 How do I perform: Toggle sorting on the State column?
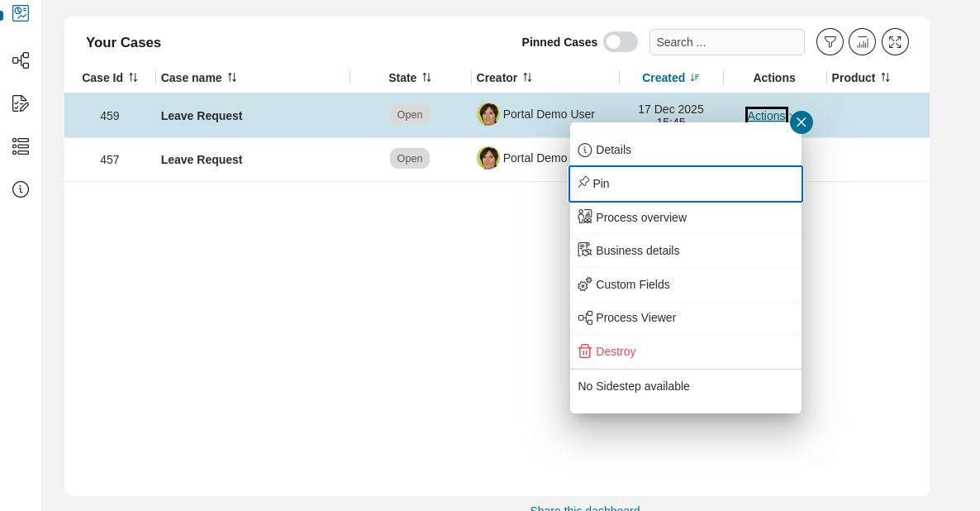pyautogui.click(x=410, y=77)
